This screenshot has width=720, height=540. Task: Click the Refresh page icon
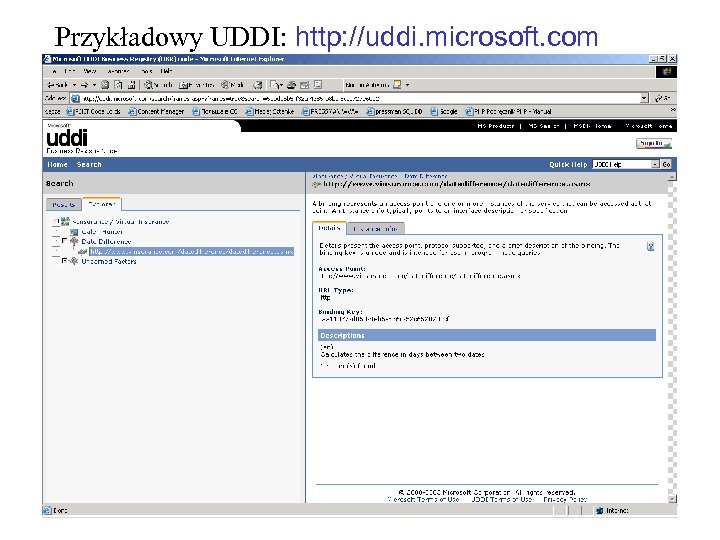point(118,85)
